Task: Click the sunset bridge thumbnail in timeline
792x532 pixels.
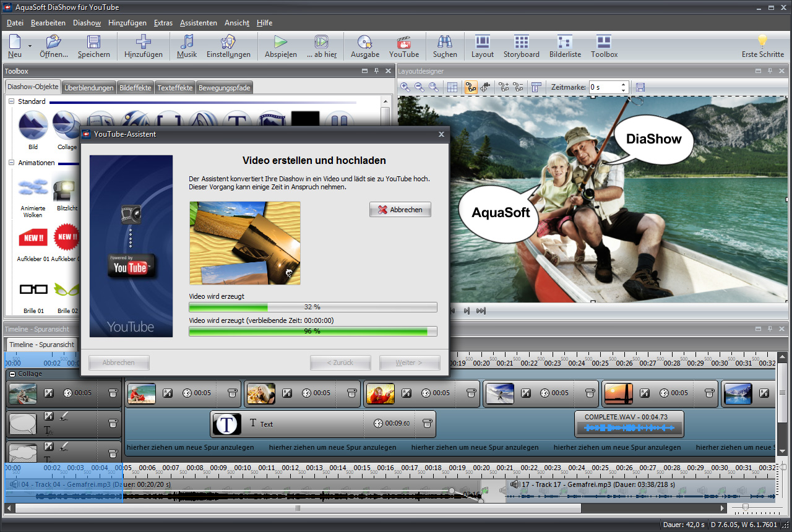Action: point(618,393)
